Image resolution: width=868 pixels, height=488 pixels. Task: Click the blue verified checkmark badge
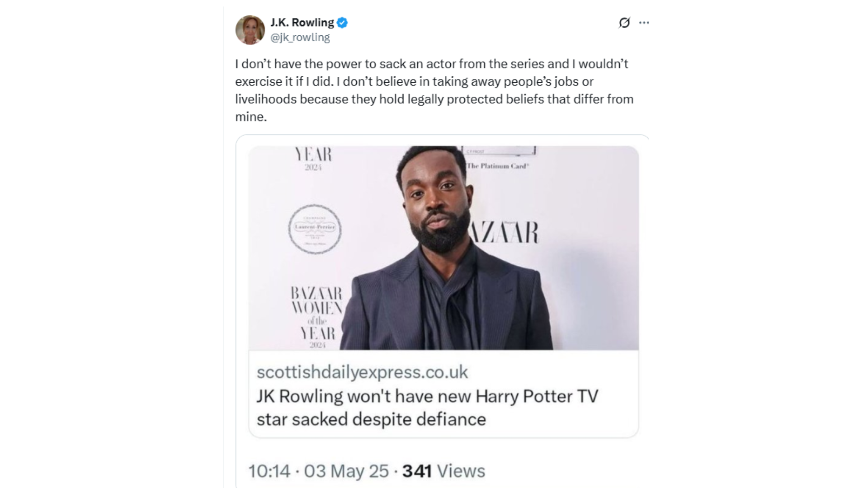click(342, 23)
